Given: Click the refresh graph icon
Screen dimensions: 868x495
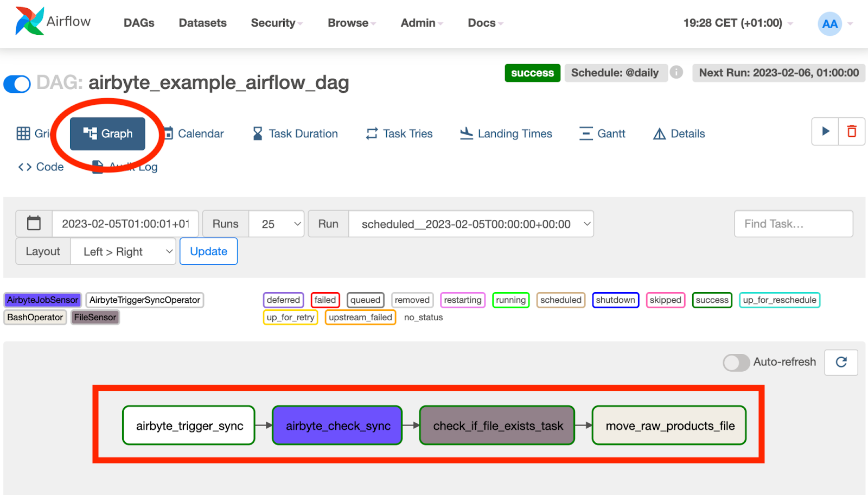Looking at the screenshot, I should [x=841, y=363].
